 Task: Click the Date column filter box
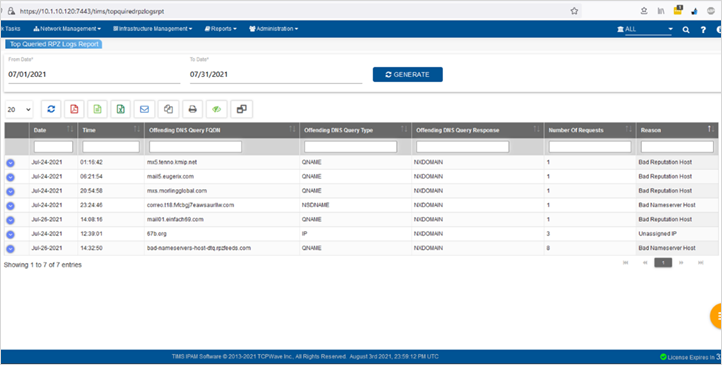[53, 147]
